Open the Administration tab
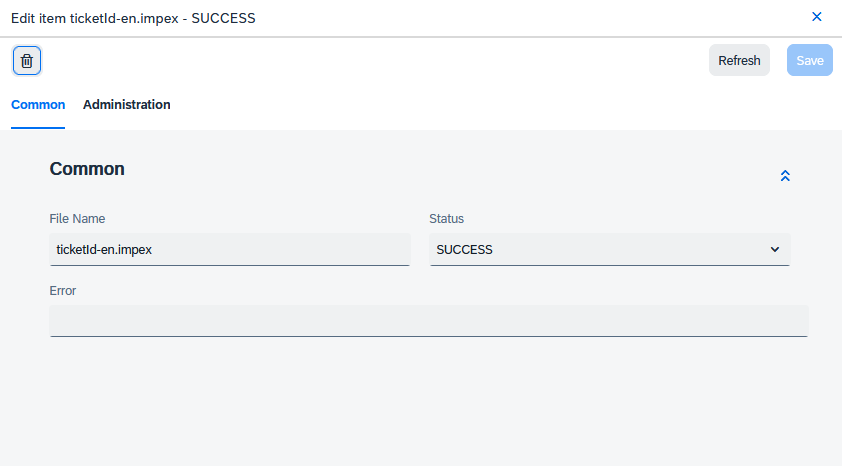 point(127,105)
